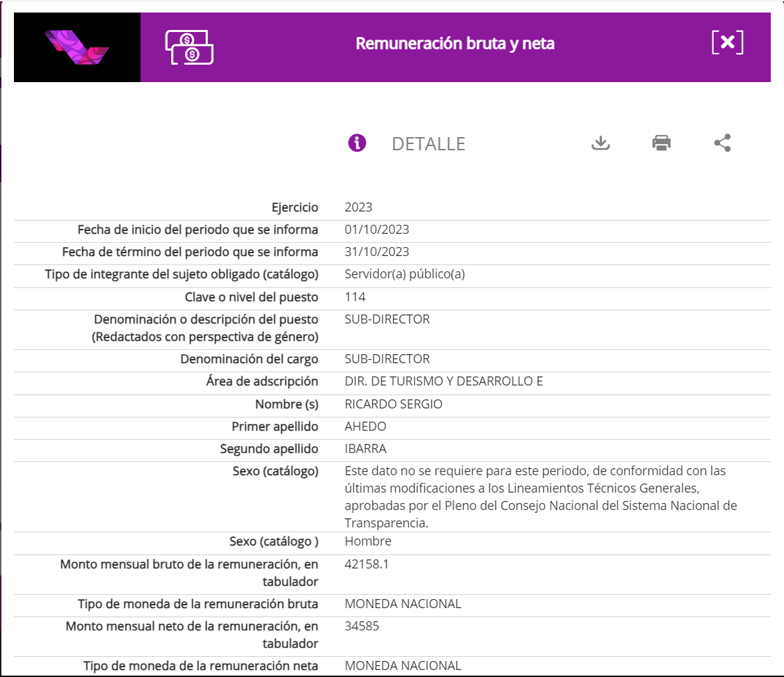Click the position level value 114
The width and height of the screenshot is (784, 677).
click(355, 297)
